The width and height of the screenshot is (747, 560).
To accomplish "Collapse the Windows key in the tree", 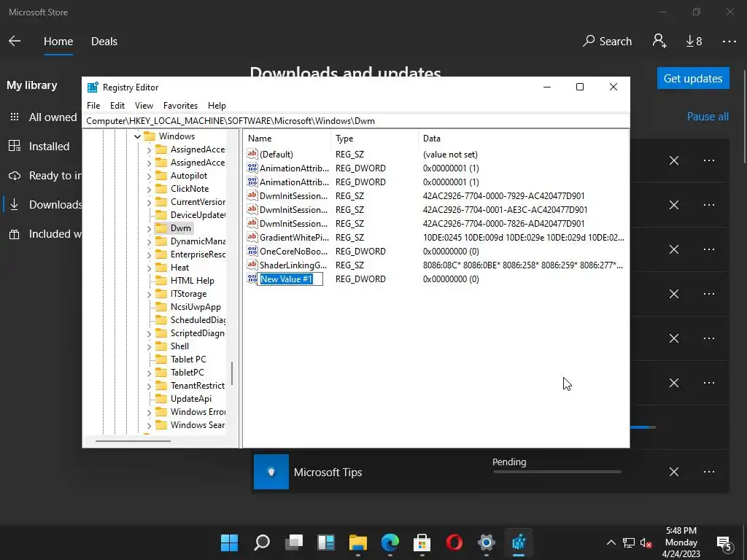I will tap(137, 136).
